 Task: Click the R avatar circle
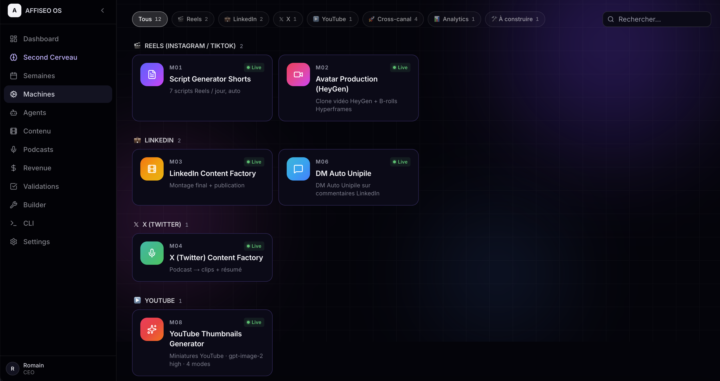coord(12,368)
